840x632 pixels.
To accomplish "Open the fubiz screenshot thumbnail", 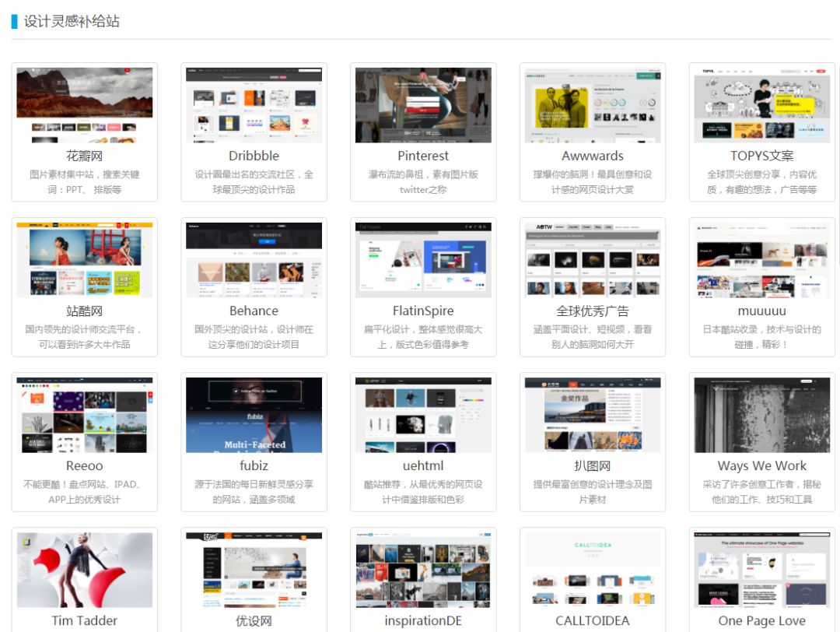I will pyautogui.click(x=254, y=415).
